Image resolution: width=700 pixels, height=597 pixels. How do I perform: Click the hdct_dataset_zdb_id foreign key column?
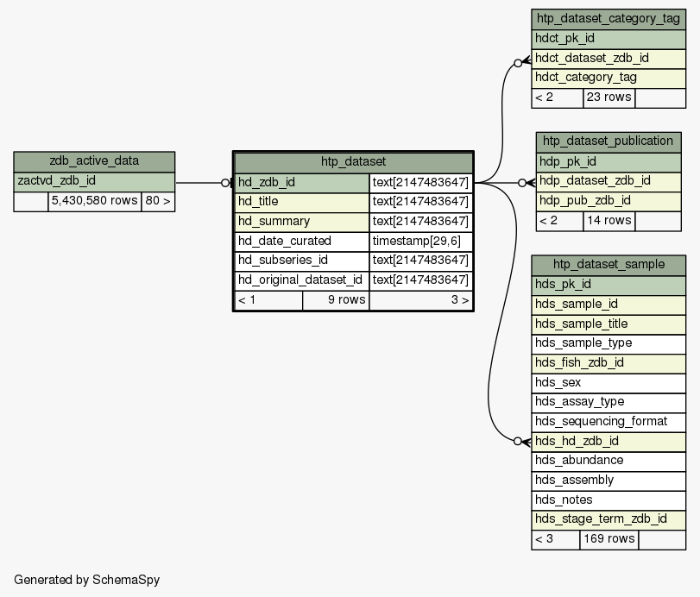click(x=609, y=59)
